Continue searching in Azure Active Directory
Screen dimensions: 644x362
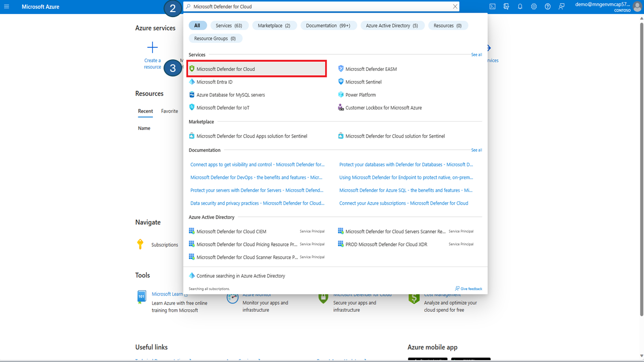click(x=240, y=276)
